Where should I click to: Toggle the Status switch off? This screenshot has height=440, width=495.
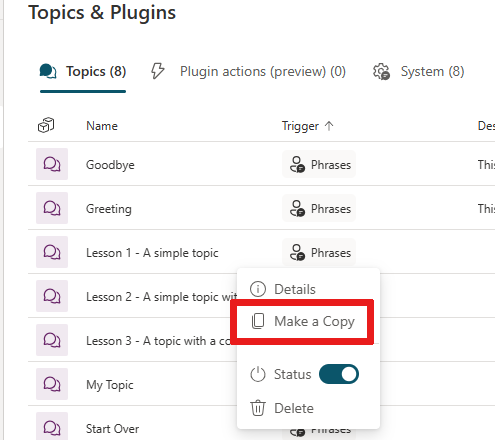click(339, 374)
